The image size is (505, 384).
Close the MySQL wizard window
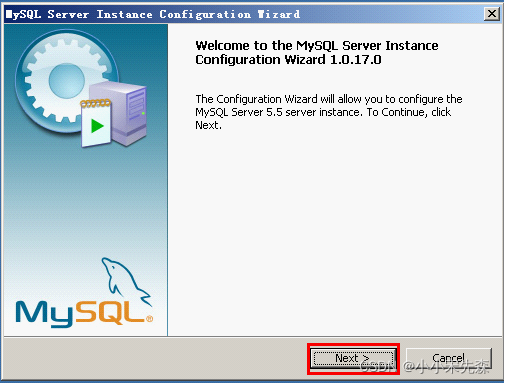click(x=492, y=14)
